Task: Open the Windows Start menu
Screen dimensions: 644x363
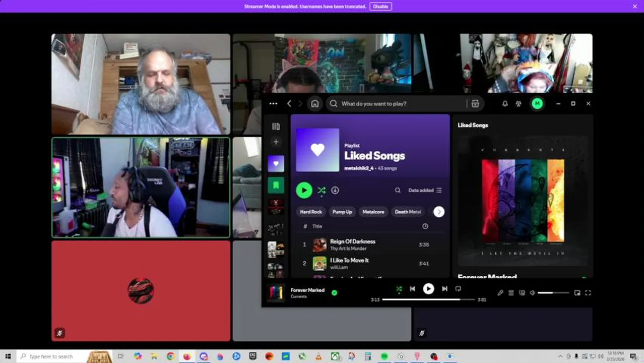Action: (x=8, y=356)
